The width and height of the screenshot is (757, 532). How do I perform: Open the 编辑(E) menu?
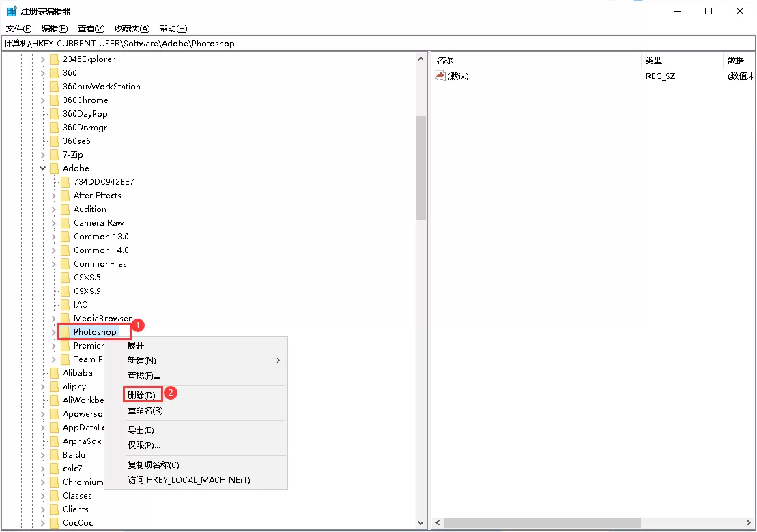(54, 28)
